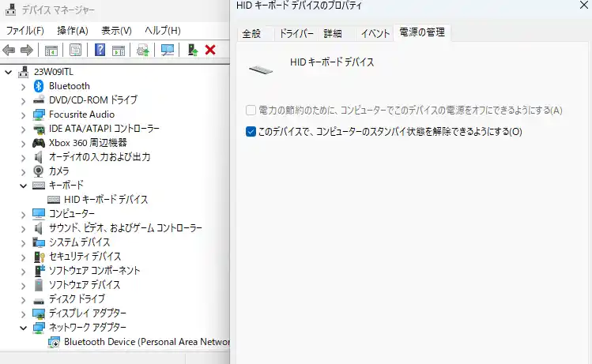This screenshot has width=592, height=364.
Task: Switch to the ドライバー tab
Action: tap(296, 34)
